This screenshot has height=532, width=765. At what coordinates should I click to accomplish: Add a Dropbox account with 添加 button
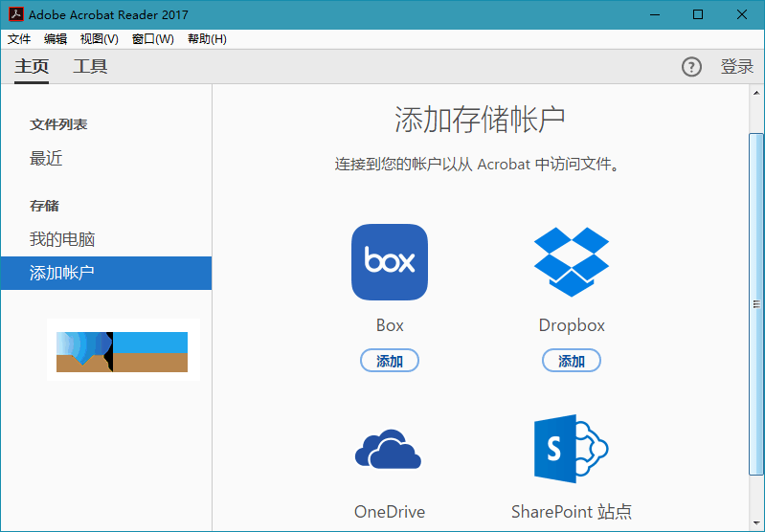[x=572, y=361]
